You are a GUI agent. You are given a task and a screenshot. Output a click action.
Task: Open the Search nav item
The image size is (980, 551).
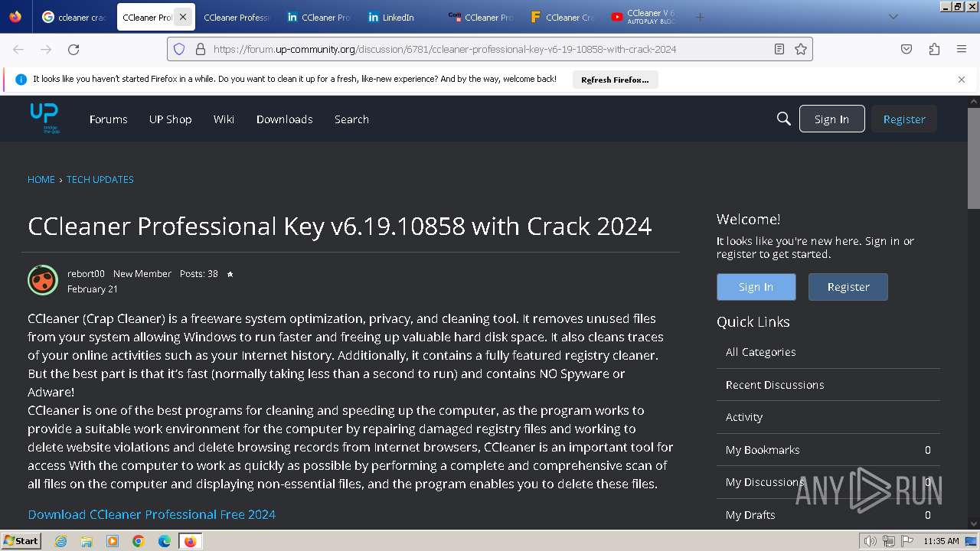click(x=351, y=119)
